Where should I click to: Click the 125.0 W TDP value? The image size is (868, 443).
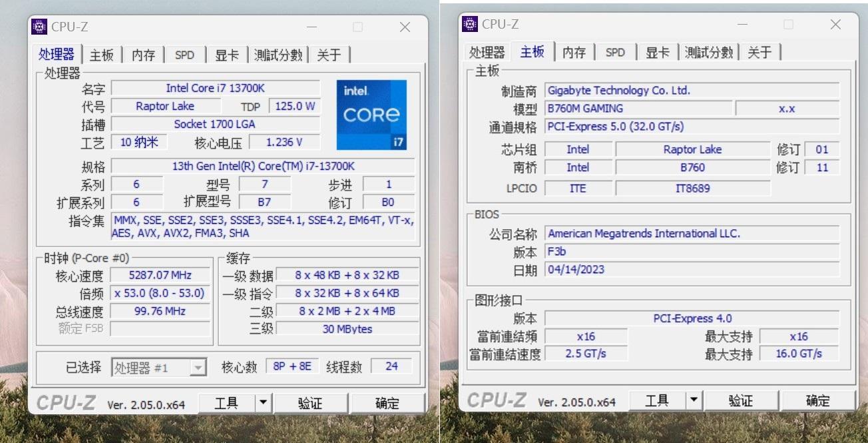pos(294,106)
